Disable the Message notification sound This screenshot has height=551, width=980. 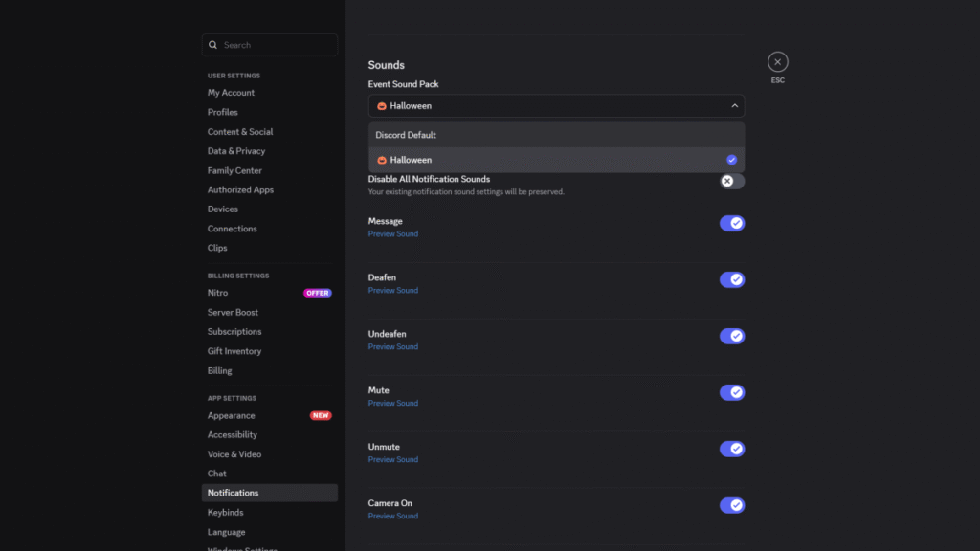click(731, 223)
